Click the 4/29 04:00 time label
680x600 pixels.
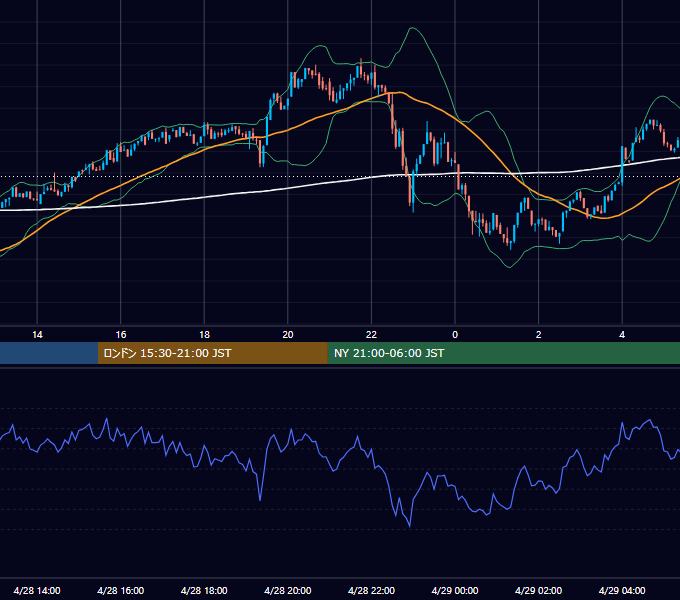[622, 590]
